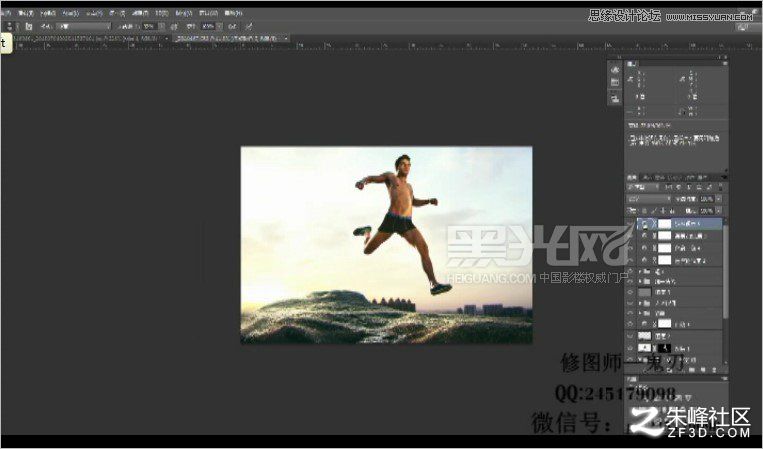The width and height of the screenshot is (763, 449).
Task: Open the tool preset picker in options bar
Action: pos(10,27)
